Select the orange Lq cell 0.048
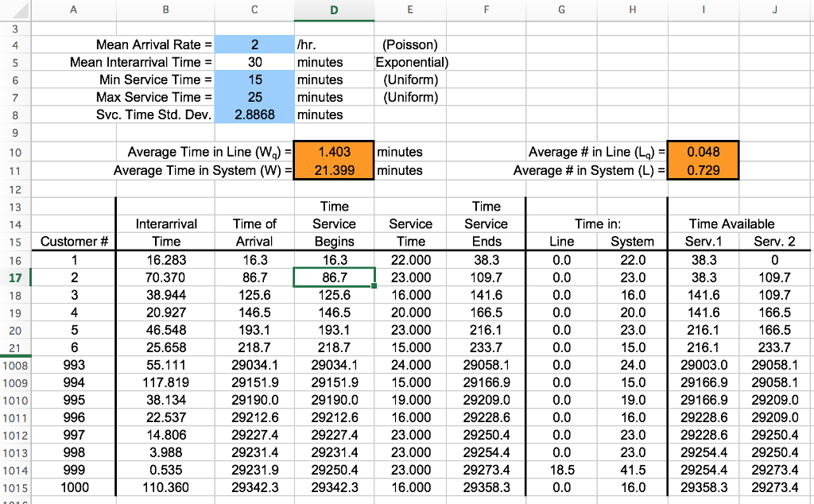814x504 pixels. pyautogui.click(x=703, y=152)
